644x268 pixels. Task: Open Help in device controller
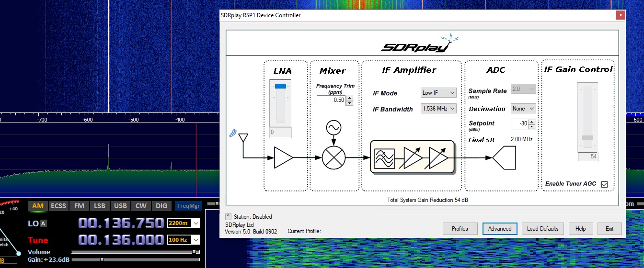[x=580, y=229]
